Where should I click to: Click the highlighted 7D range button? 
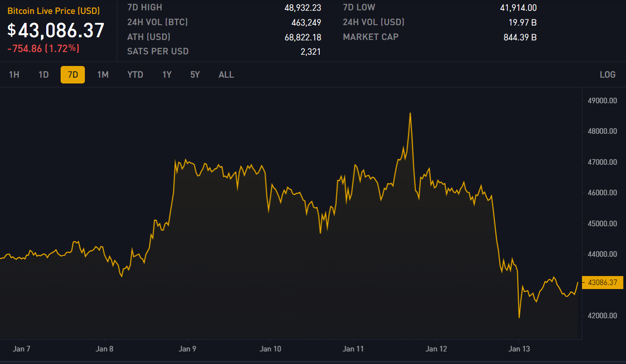click(x=73, y=75)
